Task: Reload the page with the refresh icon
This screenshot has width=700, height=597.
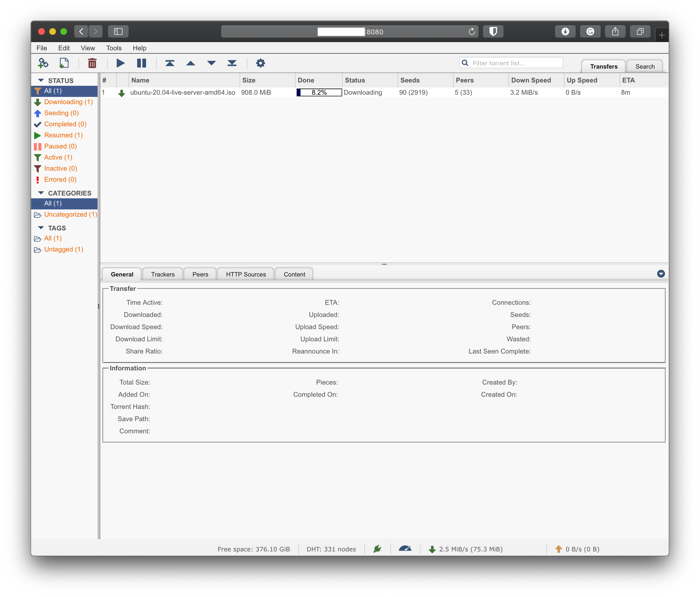Action: point(472,31)
